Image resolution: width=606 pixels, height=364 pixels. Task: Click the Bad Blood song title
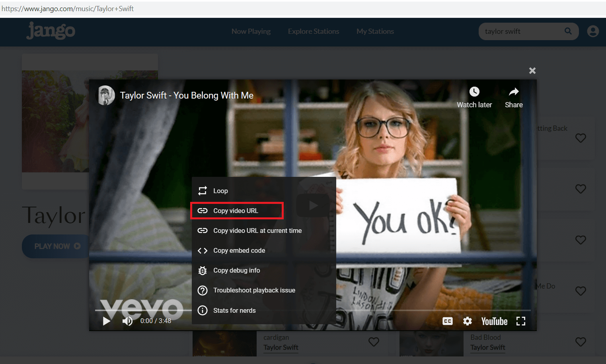(x=485, y=337)
